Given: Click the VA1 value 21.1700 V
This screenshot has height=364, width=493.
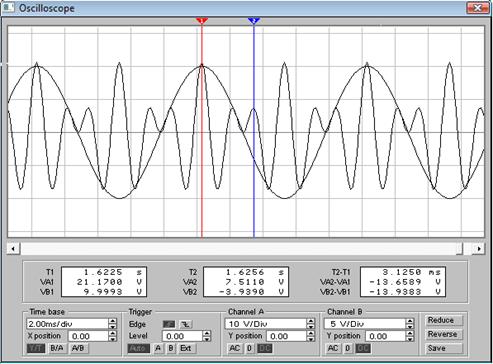Looking at the screenshot, I should point(109,282).
